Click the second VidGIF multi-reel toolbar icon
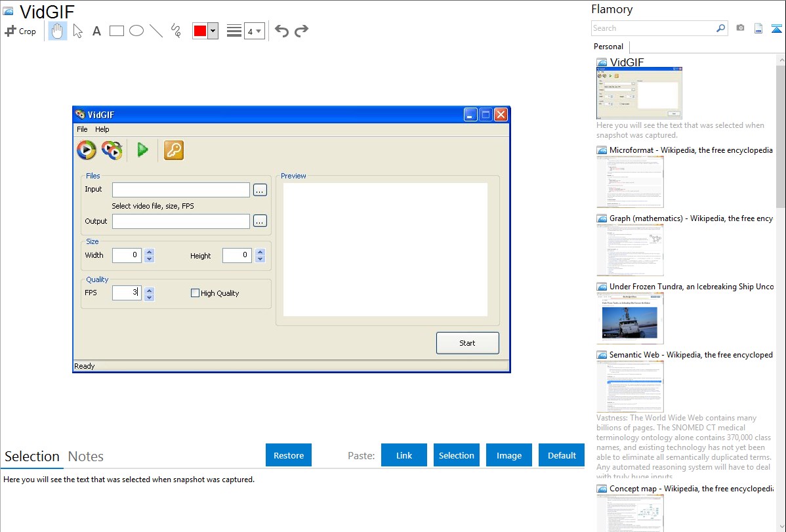 pyautogui.click(x=112, y=150)
